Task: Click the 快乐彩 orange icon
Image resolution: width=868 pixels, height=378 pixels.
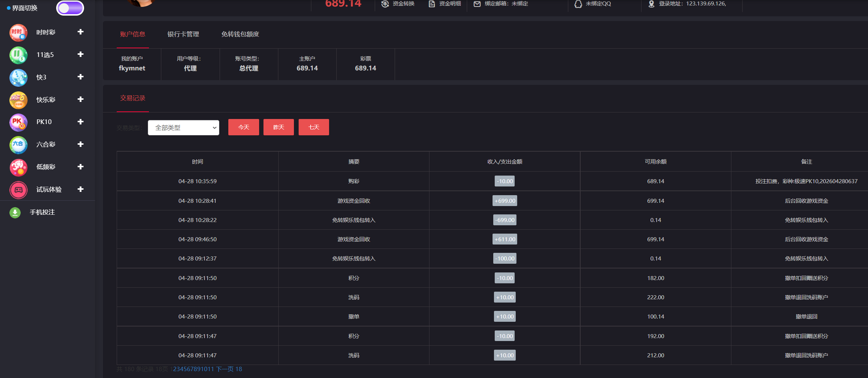Action: click(18, 100)
